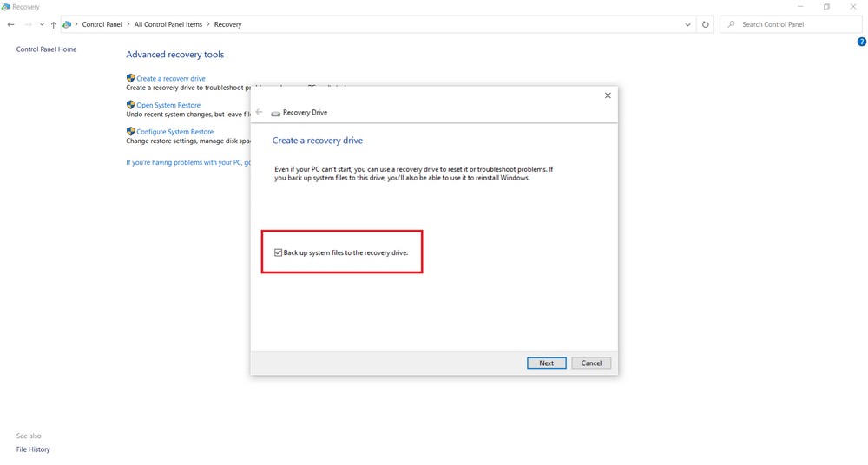The width and height of the screenshot is (868, 465).
Task: Click the search magnifier icon
Action: tap(731, 24)
